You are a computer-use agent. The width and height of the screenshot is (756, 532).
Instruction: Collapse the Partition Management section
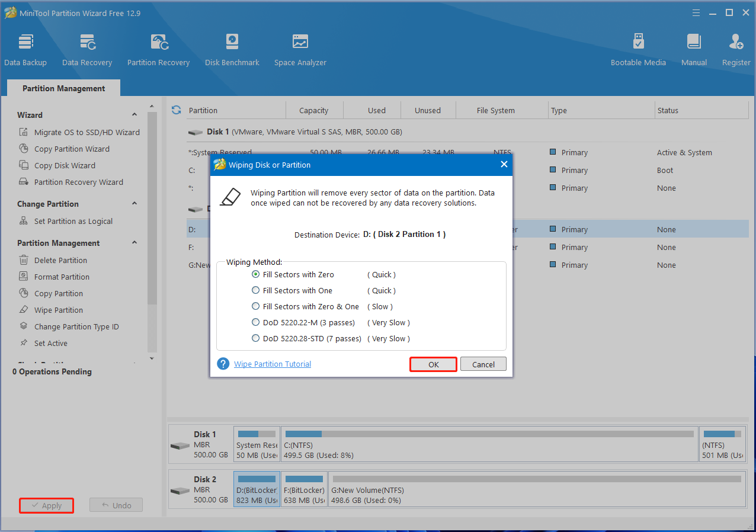coord(134,242)
